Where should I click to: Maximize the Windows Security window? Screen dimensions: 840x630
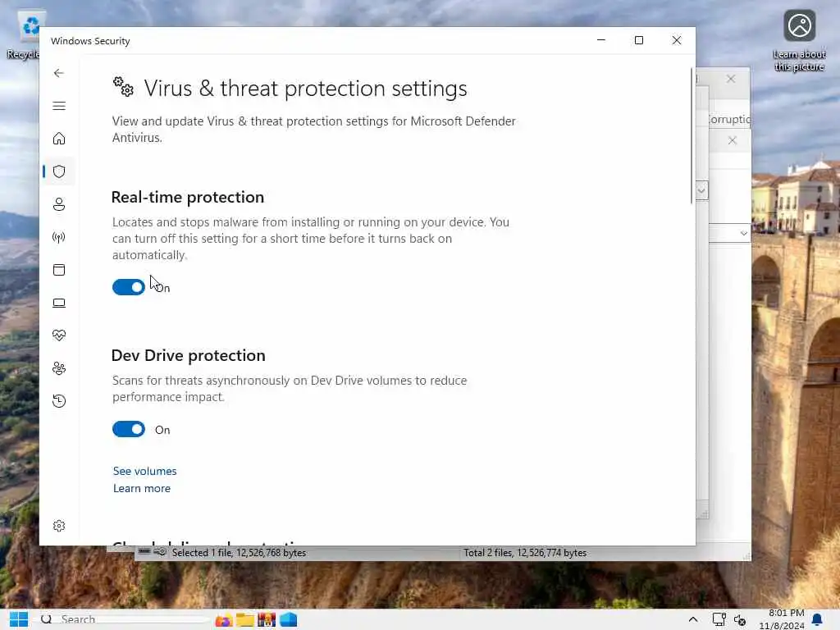638,40
